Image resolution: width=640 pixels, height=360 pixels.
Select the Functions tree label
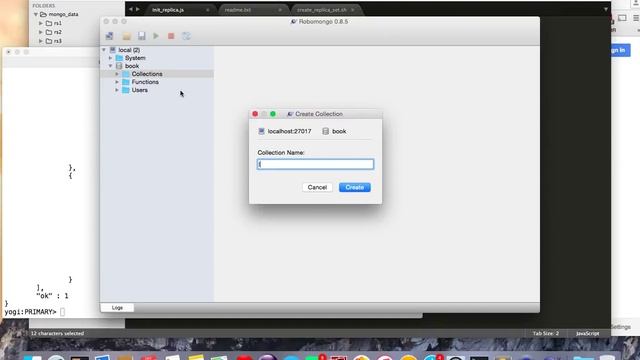145,82
